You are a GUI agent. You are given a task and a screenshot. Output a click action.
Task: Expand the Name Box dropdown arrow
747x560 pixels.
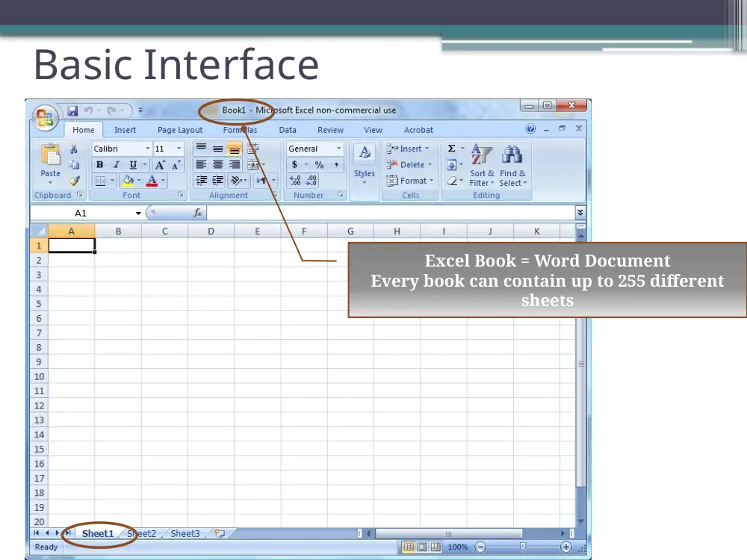click(138, 213)
